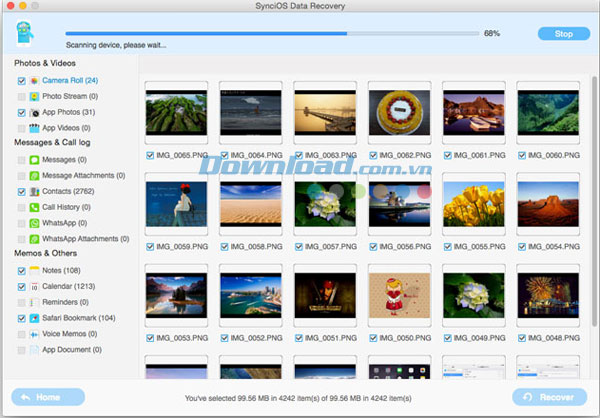Screen dimensions: 600x418
Task: Uncheck the Contacts checkbox
Action: pyautogui.click(x=21, y=191)
